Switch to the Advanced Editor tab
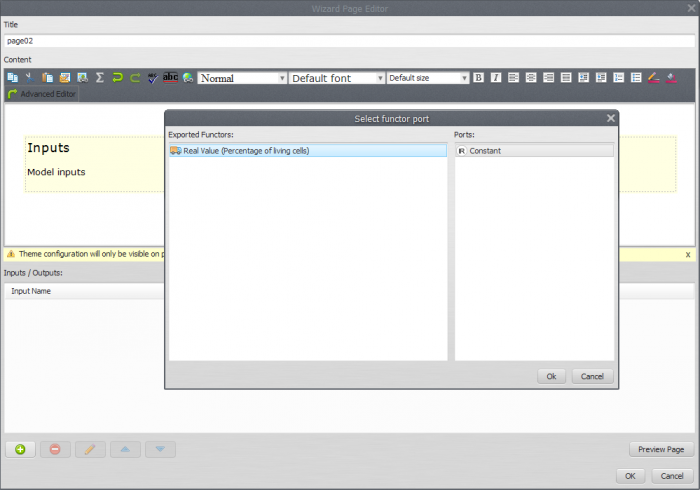This screenshot has height=490, width=700. coord(42,94)
